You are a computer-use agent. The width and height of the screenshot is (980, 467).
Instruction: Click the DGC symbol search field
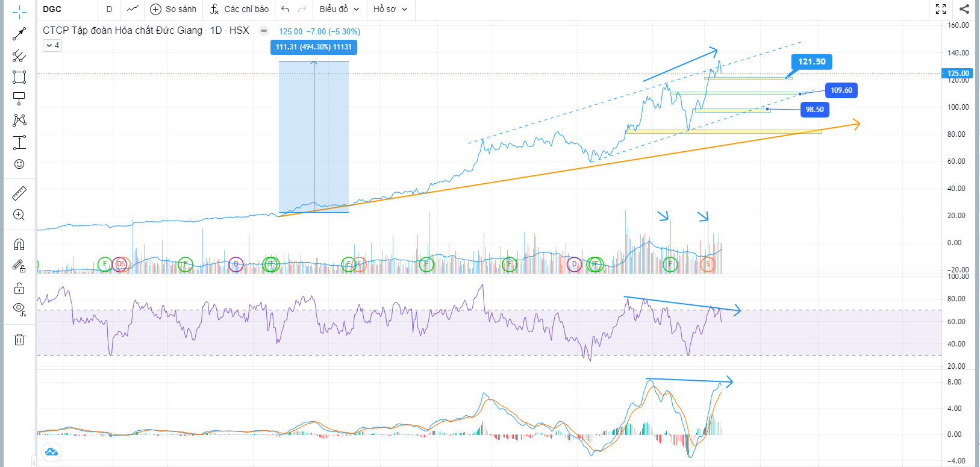[66, 9]
